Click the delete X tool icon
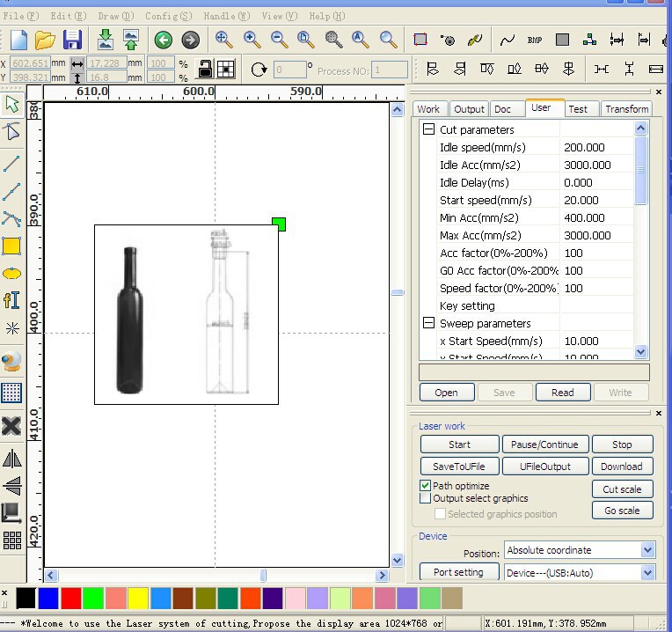Viewport: 672px width, 632px height. pyautogui.click(x=11, y=427)
